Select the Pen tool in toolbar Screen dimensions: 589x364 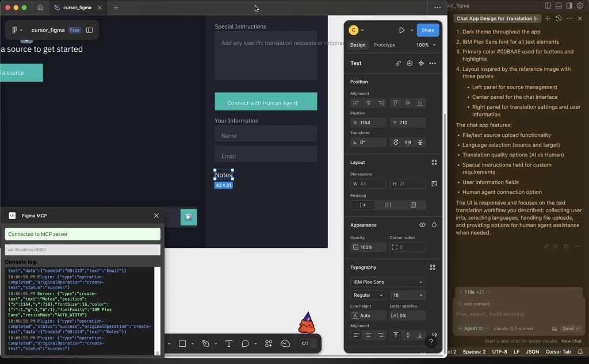tap(206, 343)
